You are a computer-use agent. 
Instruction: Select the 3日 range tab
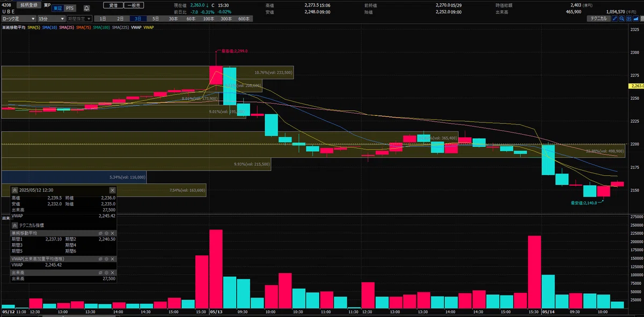click(138, 18)
